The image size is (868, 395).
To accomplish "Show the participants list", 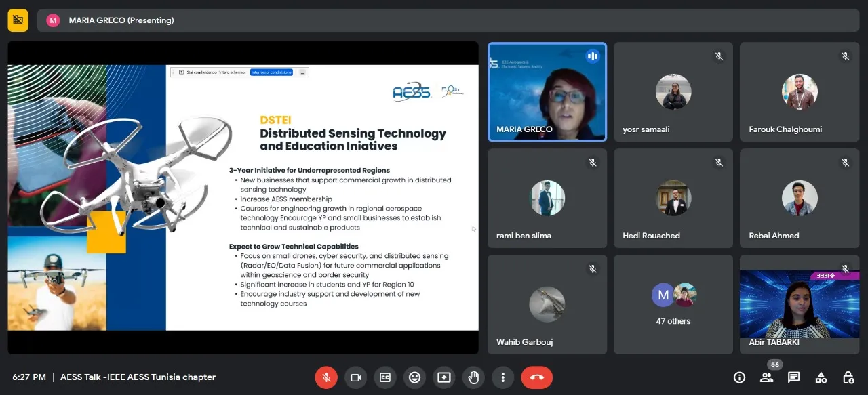I will point(766,377).
